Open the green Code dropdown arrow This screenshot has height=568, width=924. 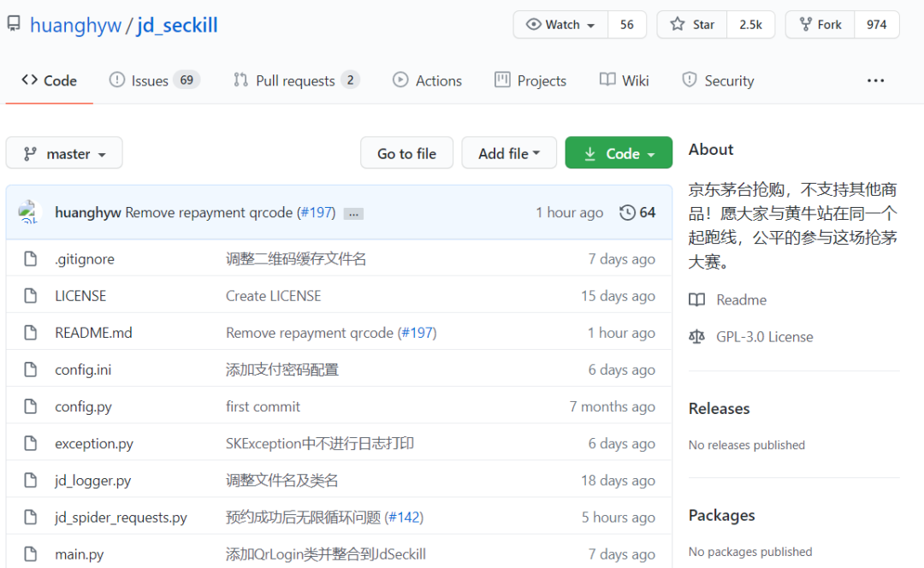651,154
